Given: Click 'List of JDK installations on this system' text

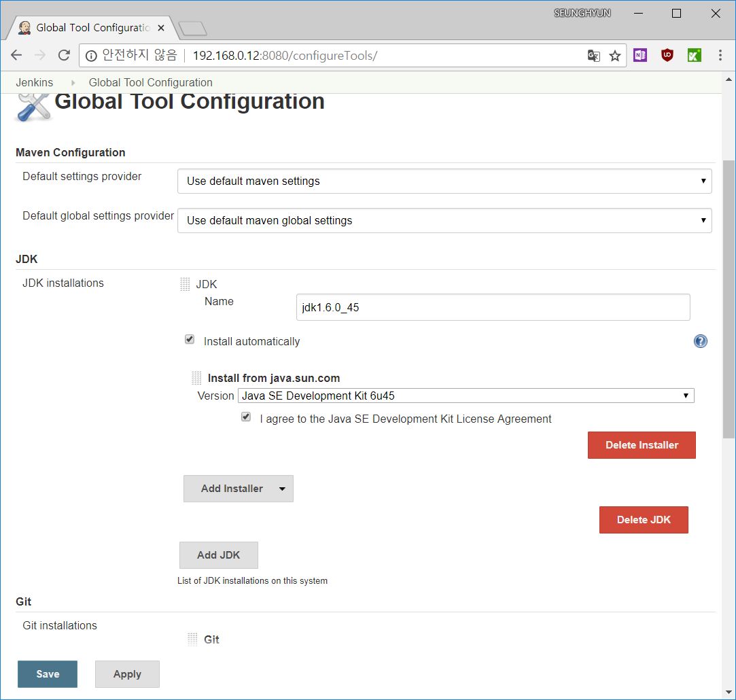Looking at the screenshot, I should click(253, 581).
